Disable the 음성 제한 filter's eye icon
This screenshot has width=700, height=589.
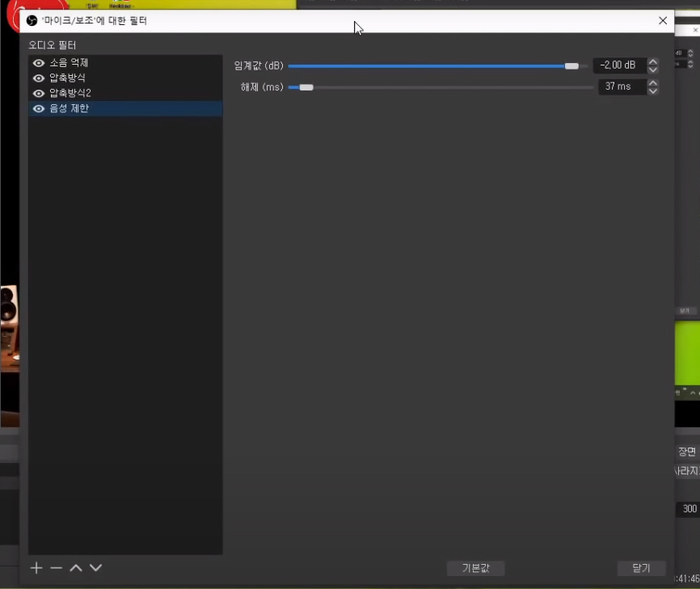click(x=38, y=108)
